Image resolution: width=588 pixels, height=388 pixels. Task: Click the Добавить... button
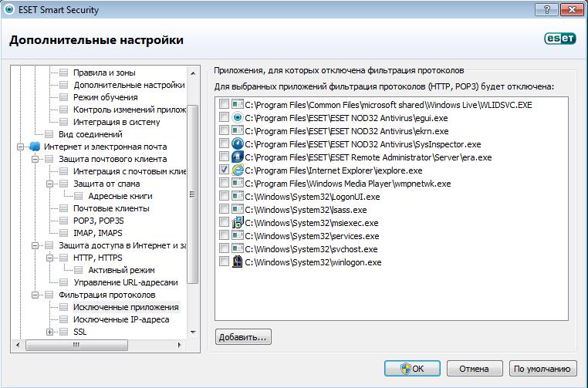[x=243, y=337]
